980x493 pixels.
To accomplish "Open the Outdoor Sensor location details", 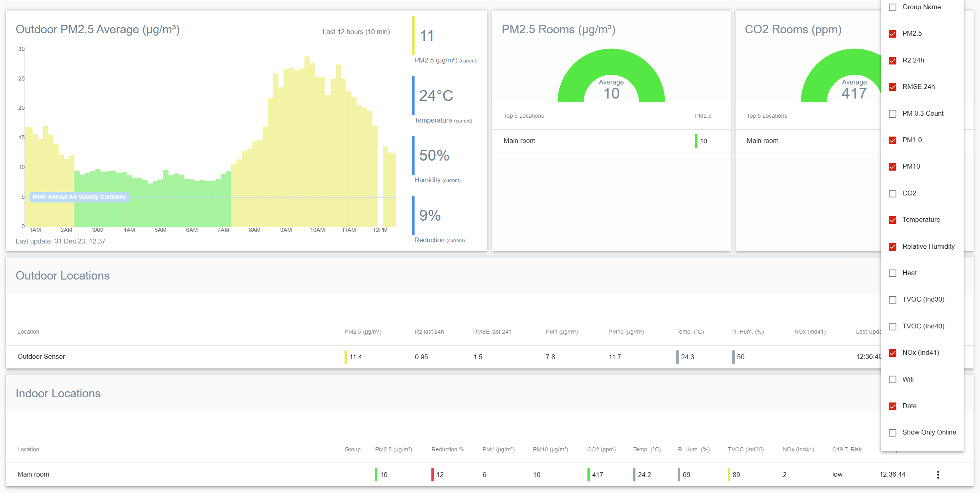I will (41, 356).
